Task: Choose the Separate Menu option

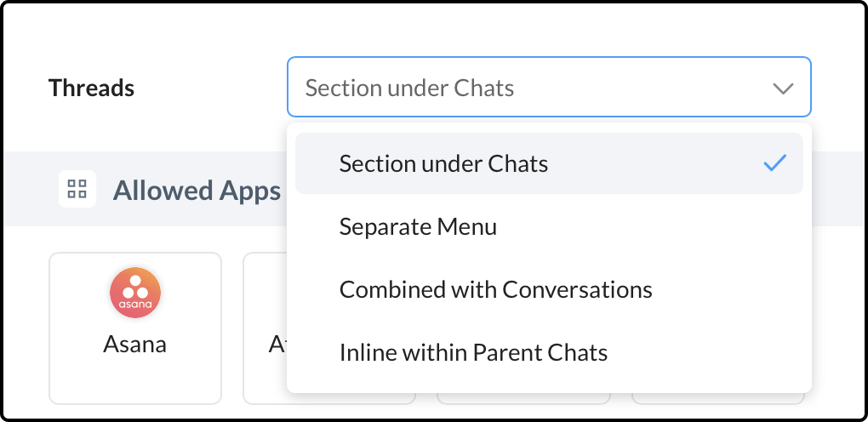Action: point(418,226)
